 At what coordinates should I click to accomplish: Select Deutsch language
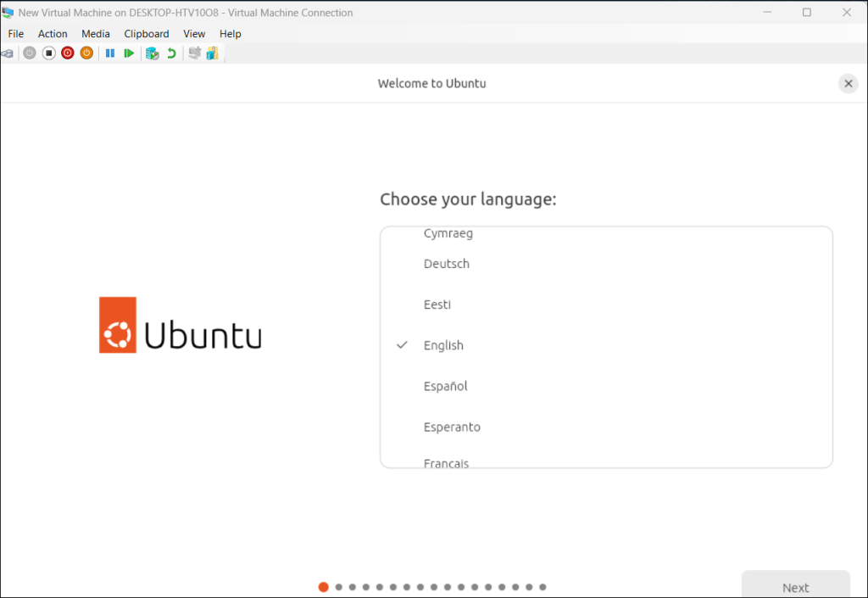point(606,264)
